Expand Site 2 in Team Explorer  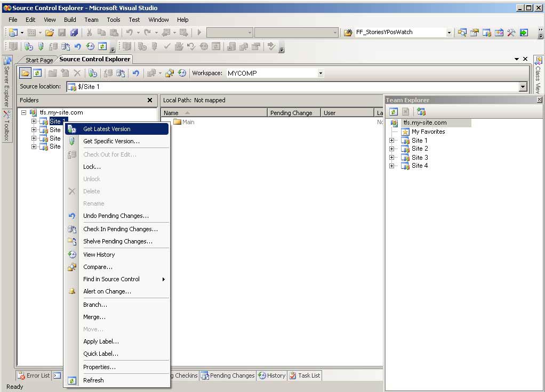click(392, 149)
